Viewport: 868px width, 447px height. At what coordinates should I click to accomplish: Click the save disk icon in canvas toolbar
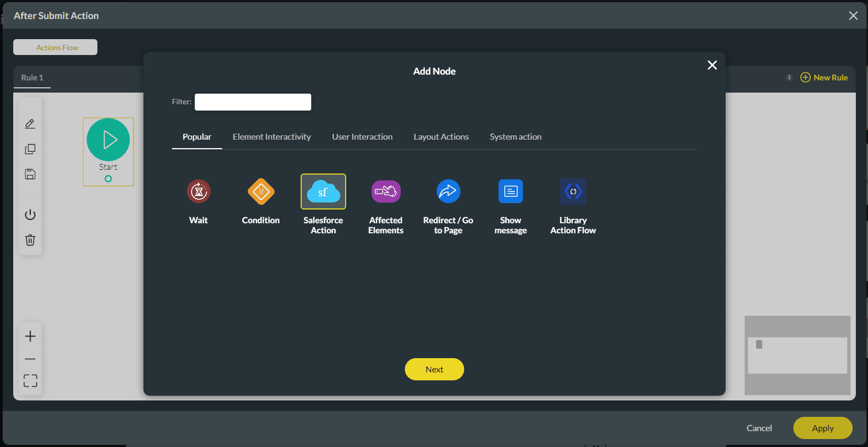click(x=30, y=174)
